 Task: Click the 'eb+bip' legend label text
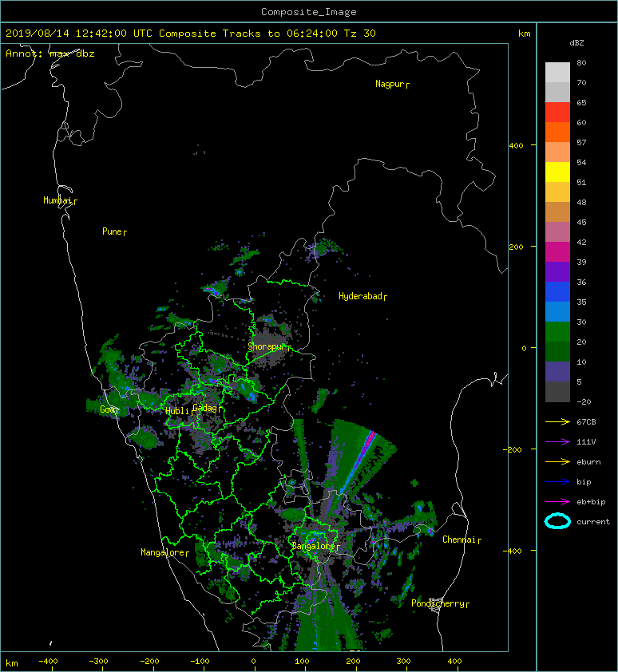(x=591, y=502)
